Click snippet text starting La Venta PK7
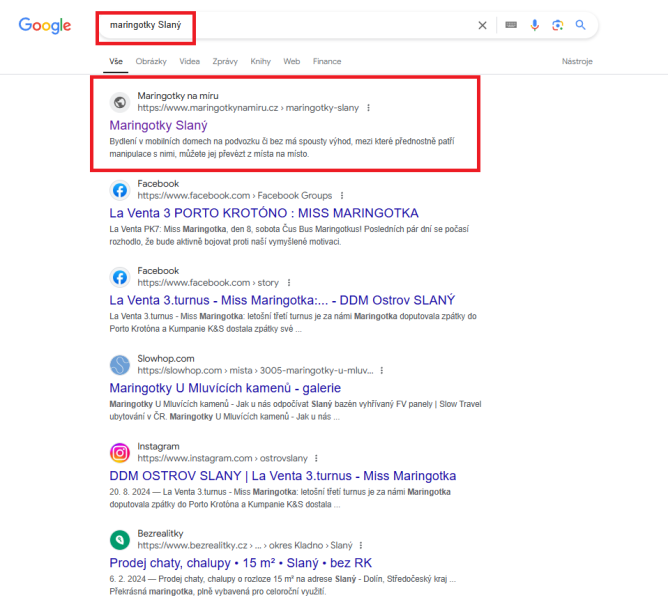 [289, 235]
